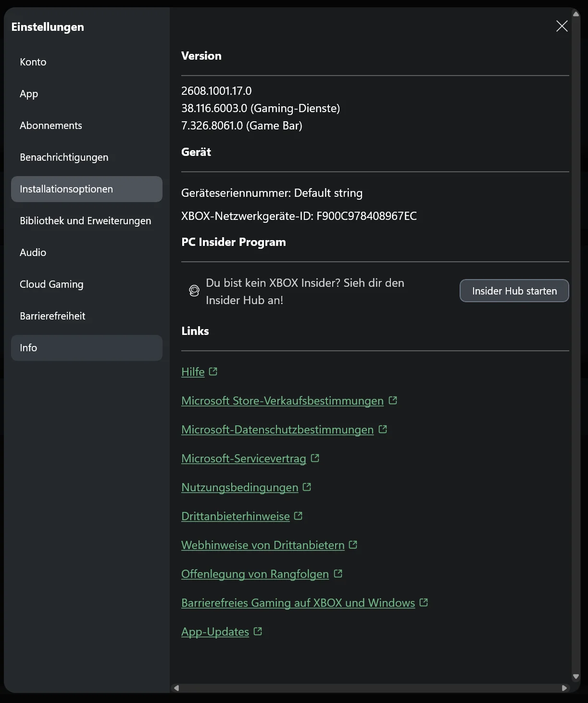Open the App-Updates link
This screenshot has width=588, height=703.
point(215,632)
